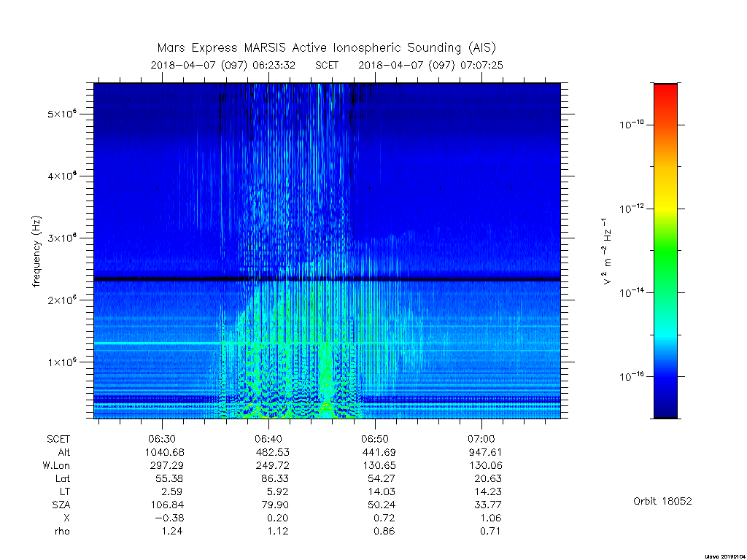
Task: Click the '1×10⁶' frequency tick label
Action: click(62, 362)
